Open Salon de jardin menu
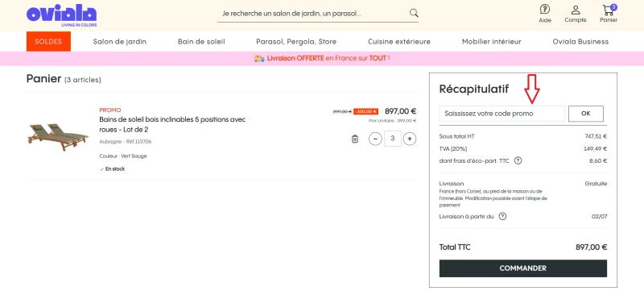 (119, 42)
